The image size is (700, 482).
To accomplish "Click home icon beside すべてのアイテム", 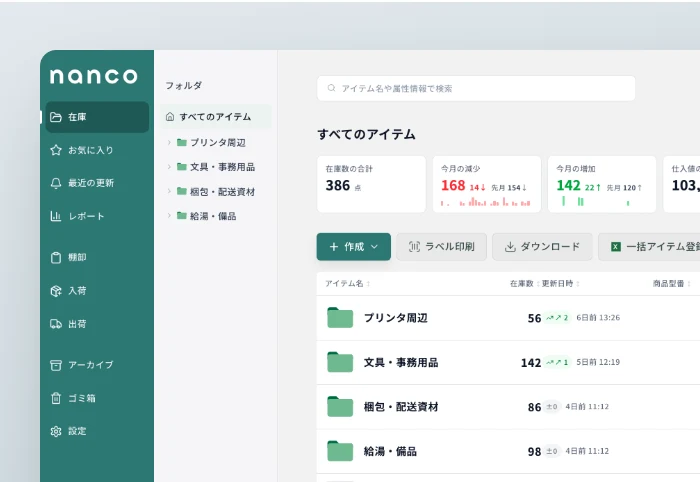I will point(170,117).
